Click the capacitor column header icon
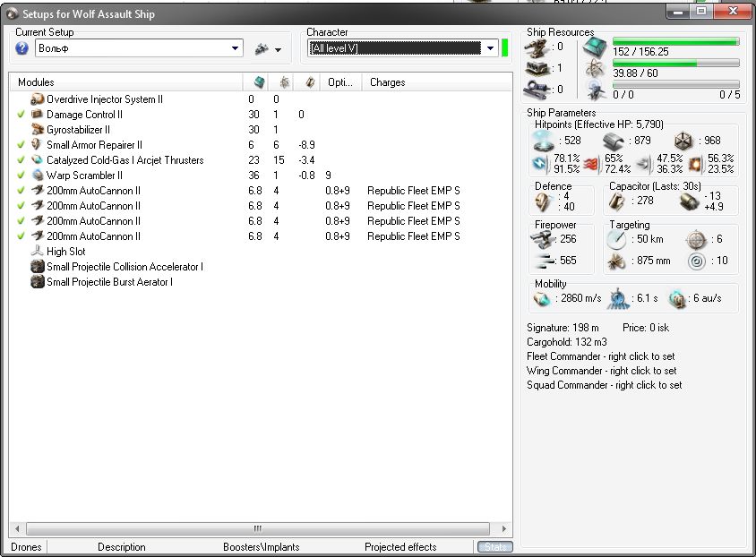The image size is (756, 557). [x=310, y=82]
